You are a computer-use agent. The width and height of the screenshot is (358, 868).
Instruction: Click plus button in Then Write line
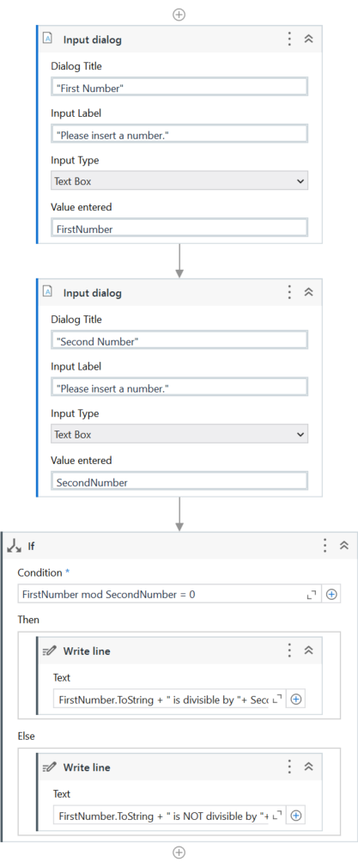coord(296,700)
